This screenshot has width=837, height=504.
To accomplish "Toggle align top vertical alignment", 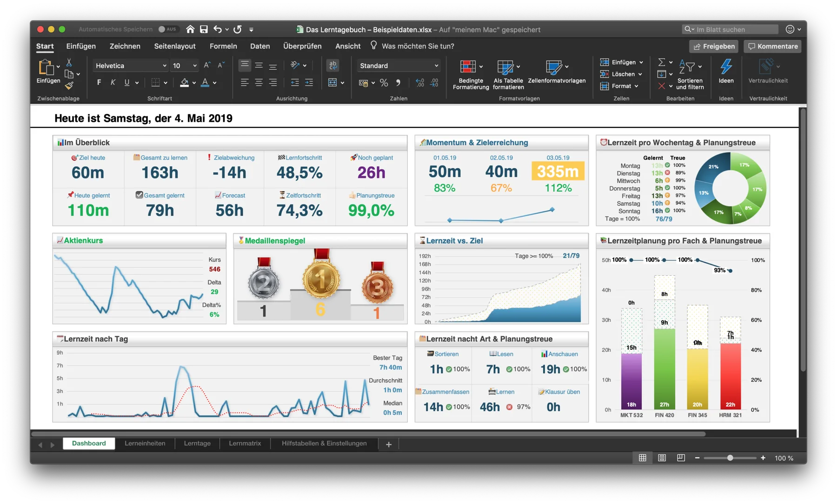I will coord(245,66).
